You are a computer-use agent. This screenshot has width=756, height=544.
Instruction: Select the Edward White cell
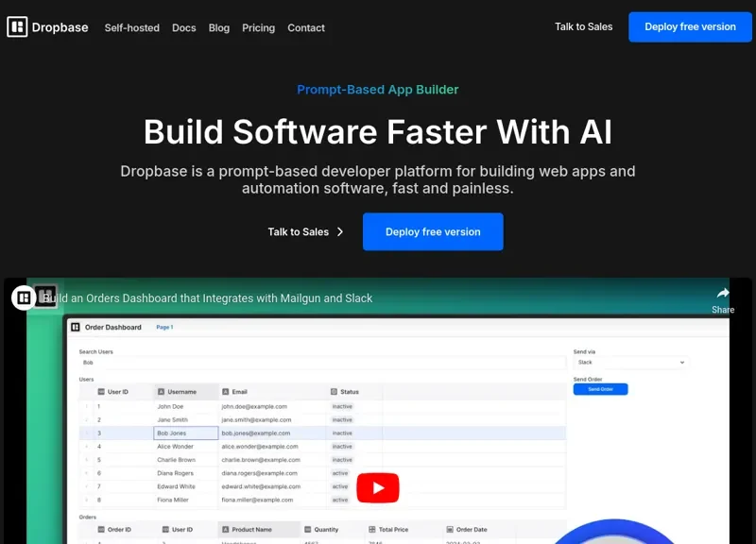pos(186,486)
